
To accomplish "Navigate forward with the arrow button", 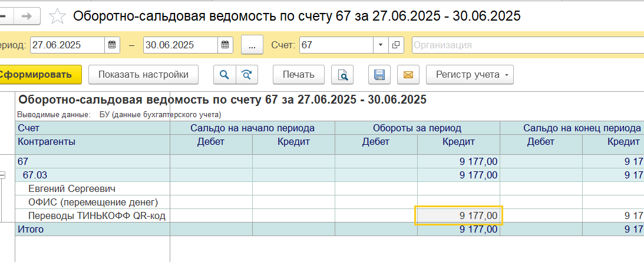I will tap(27, 16).
